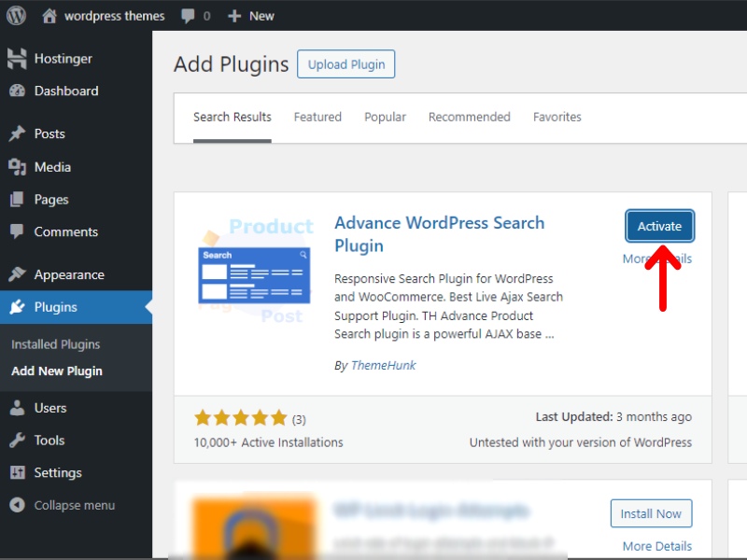The width and height of the screenshot is (747, 560).
Task: Click the Appearance paintbrush icon
Action: pyautogui.click(x=17, y=274)
